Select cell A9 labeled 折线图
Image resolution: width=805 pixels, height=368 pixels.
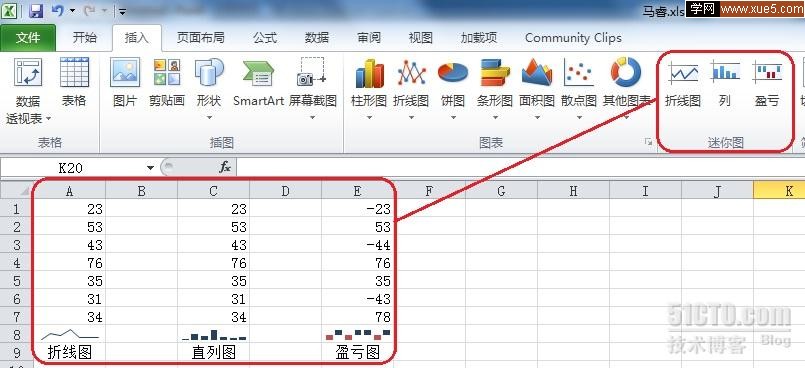[x=70, y=352]
